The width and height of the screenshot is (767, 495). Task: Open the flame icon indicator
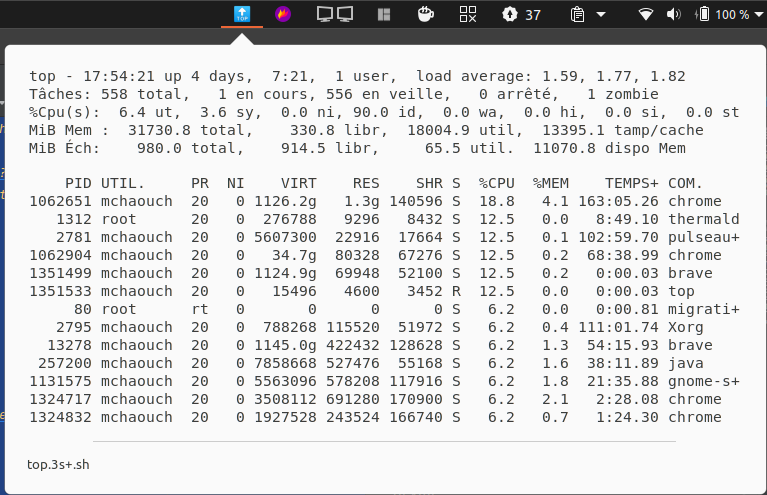[283, 14]
